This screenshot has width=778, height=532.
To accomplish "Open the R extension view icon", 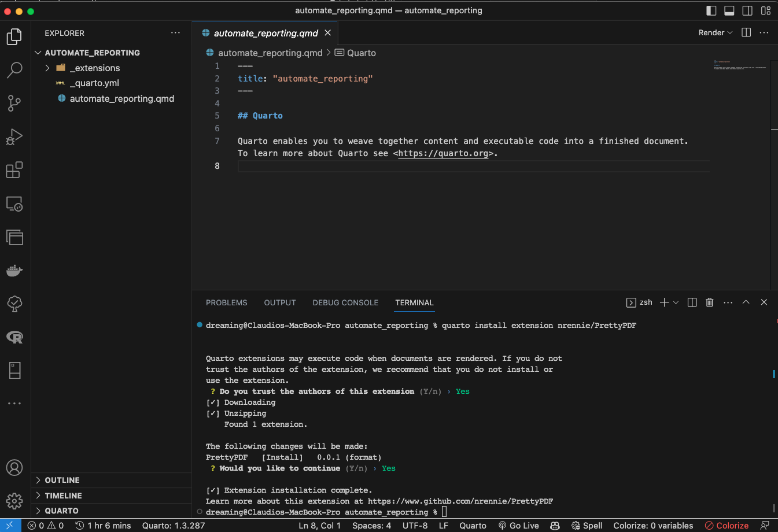I will [x=14, y=337].
